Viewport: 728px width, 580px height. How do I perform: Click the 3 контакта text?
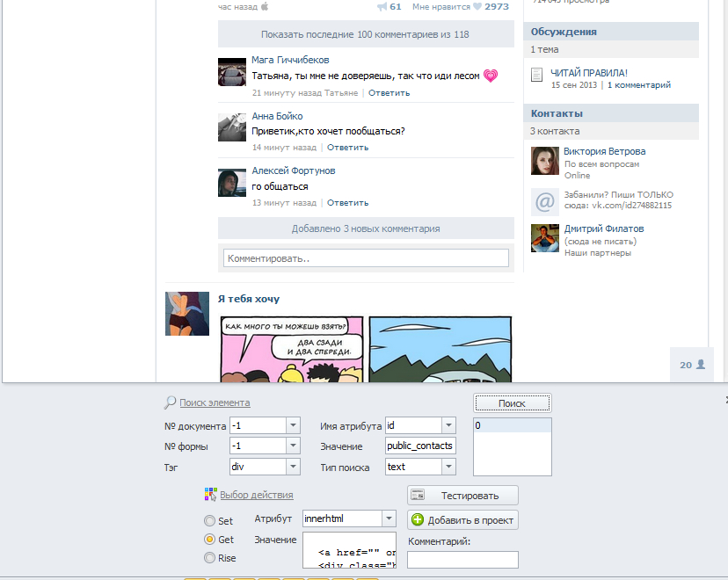pos(555,131)
